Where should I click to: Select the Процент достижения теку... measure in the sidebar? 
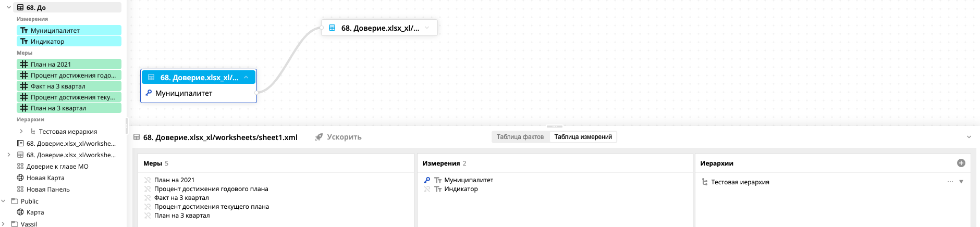click(69, 97)
